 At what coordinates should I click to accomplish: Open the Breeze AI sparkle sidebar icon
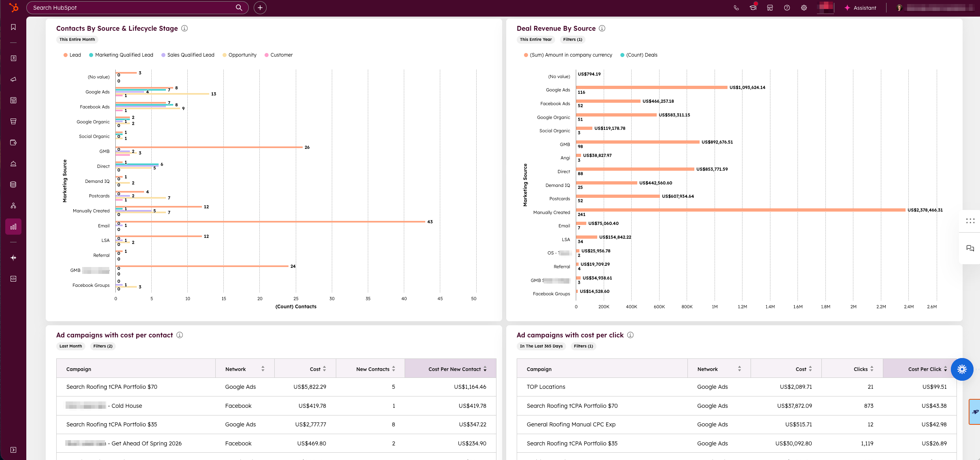[x=13, y=258]
